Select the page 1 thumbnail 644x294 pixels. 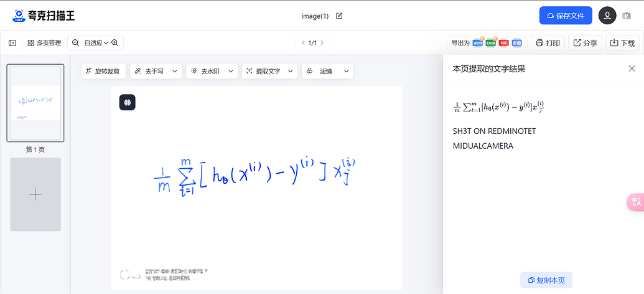[x=35, y=103]
